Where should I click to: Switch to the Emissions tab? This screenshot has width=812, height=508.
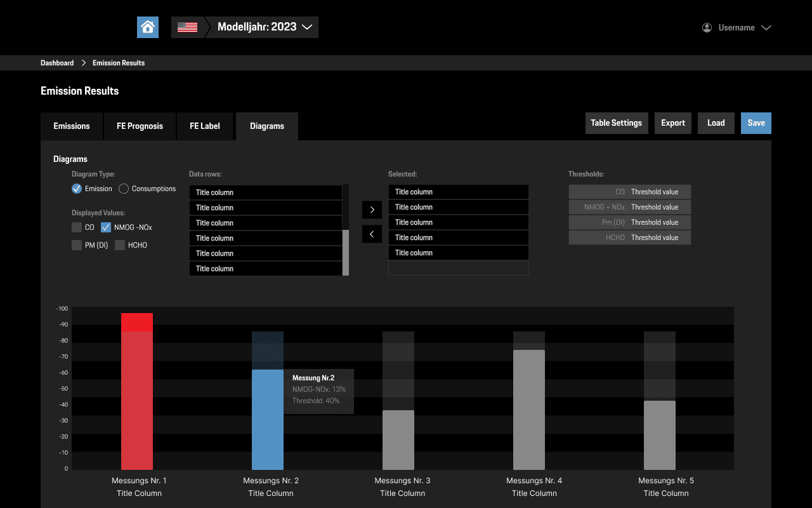coord(72,126)
